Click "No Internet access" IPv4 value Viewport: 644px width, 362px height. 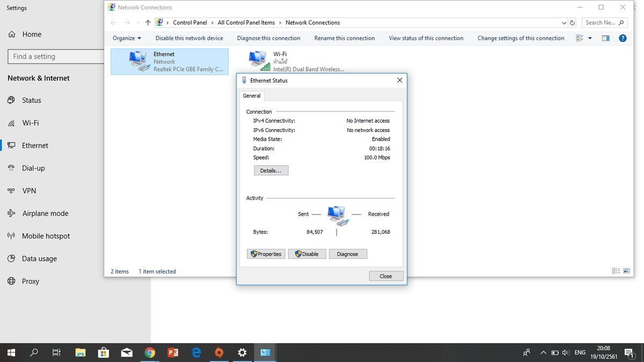coord(368,121)
